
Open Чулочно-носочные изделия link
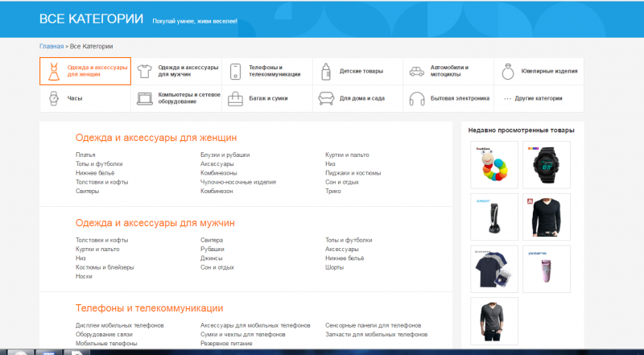click(238, 182)
